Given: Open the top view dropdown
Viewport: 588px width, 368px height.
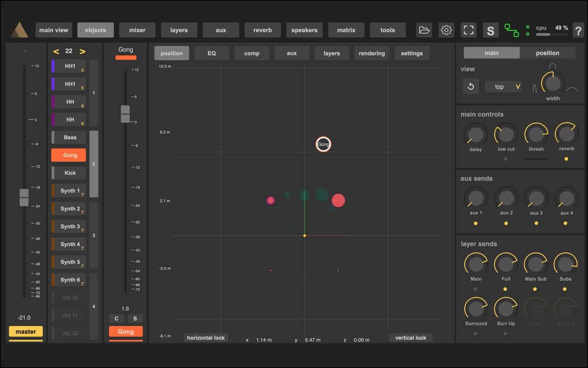Looking at the screenshot, I should pyautogui.click(x=503, y=86).
